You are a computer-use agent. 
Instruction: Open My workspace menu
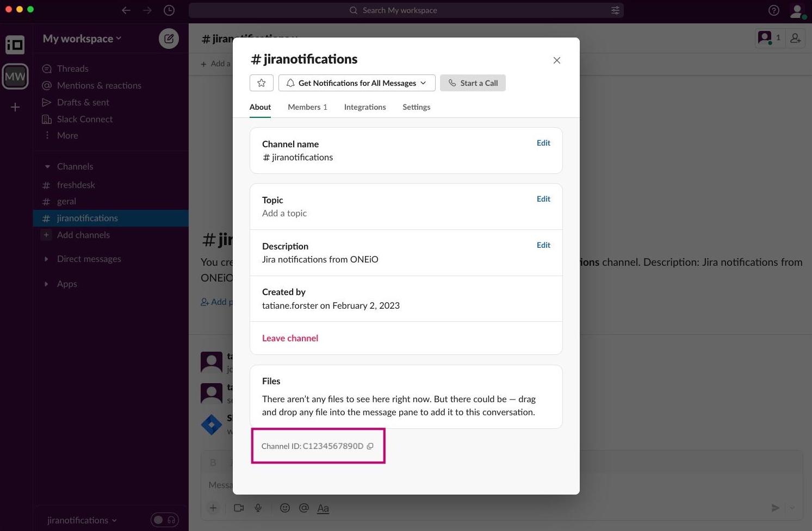(x=82, y=39)
